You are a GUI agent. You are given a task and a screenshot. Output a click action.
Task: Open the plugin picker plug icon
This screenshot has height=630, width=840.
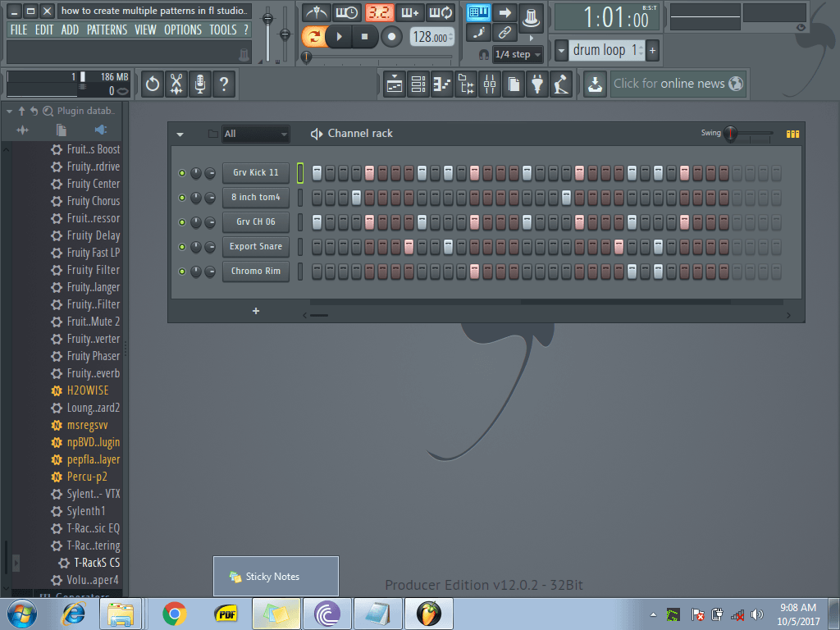coord(537,84)
